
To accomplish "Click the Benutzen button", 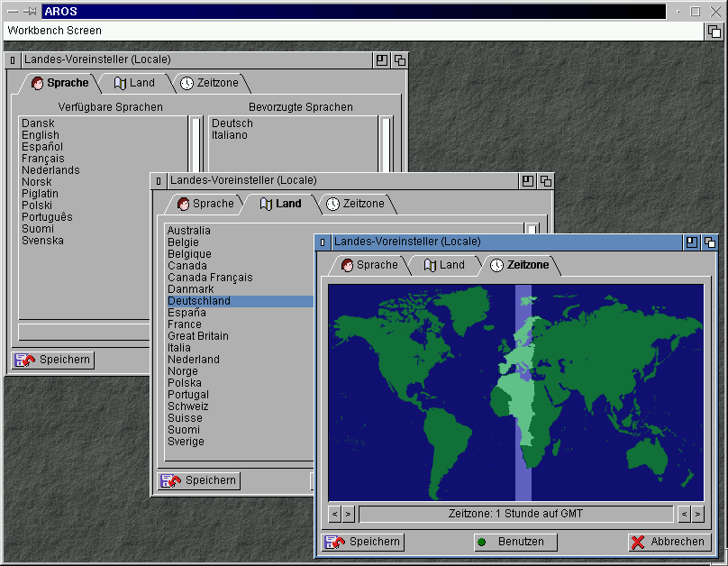I will click(515, 542).
